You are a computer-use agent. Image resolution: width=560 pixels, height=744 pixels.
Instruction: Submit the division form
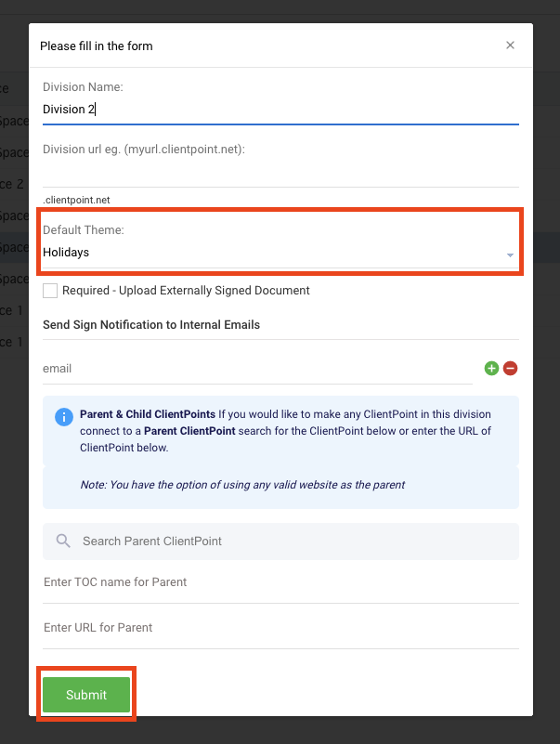86,695
